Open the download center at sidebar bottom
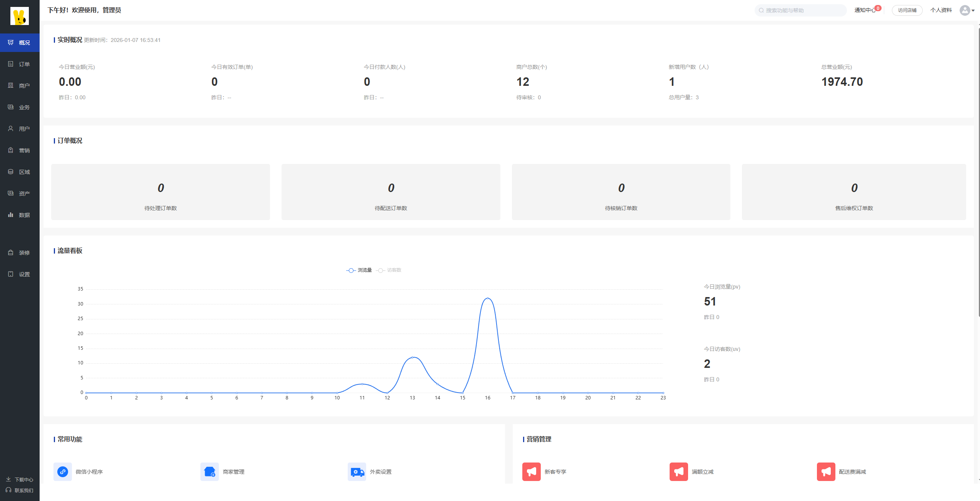Screen dimensions: 980x501 pyautogui.click(x=20, y=479)
